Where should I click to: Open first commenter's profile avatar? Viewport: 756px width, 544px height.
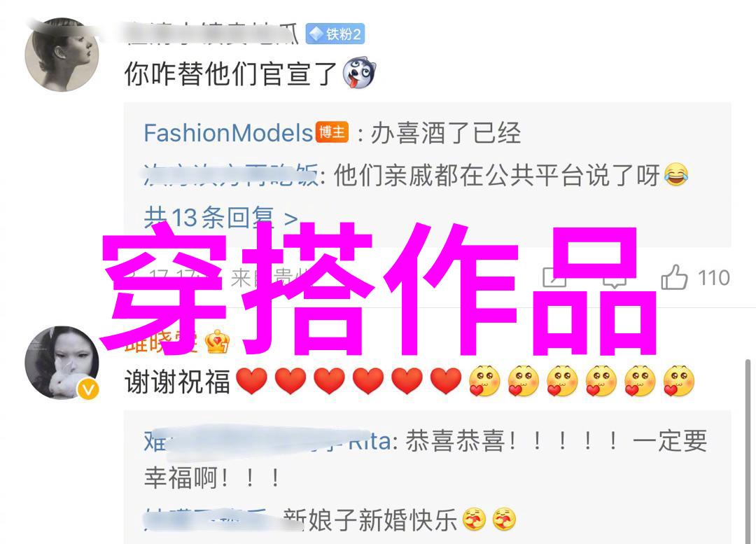(x=62, y=55)
